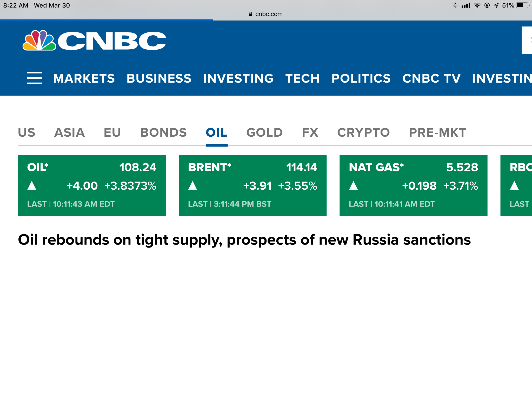Tap the padlock icon beside cnbc.com

250,14
